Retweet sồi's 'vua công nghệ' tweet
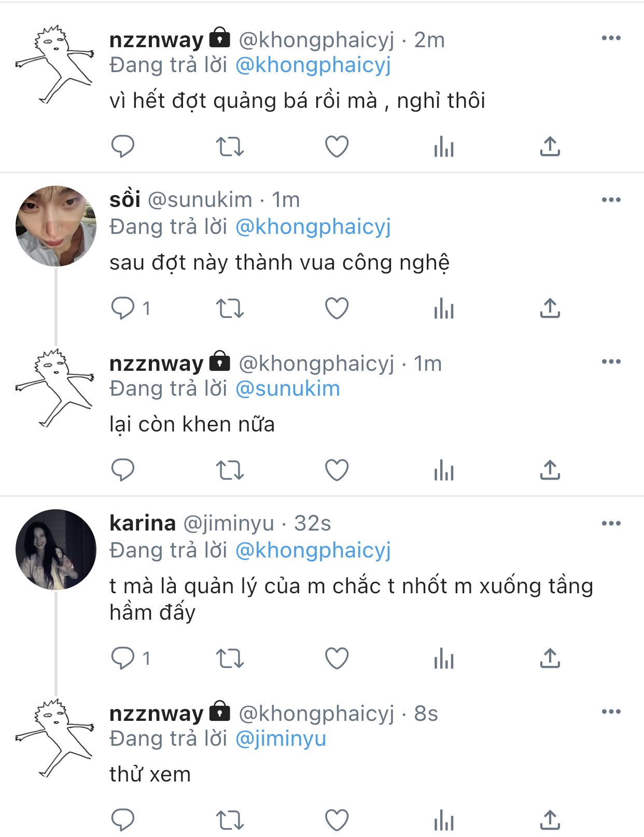Screen dimensions: 644x837 pos(229,309)
